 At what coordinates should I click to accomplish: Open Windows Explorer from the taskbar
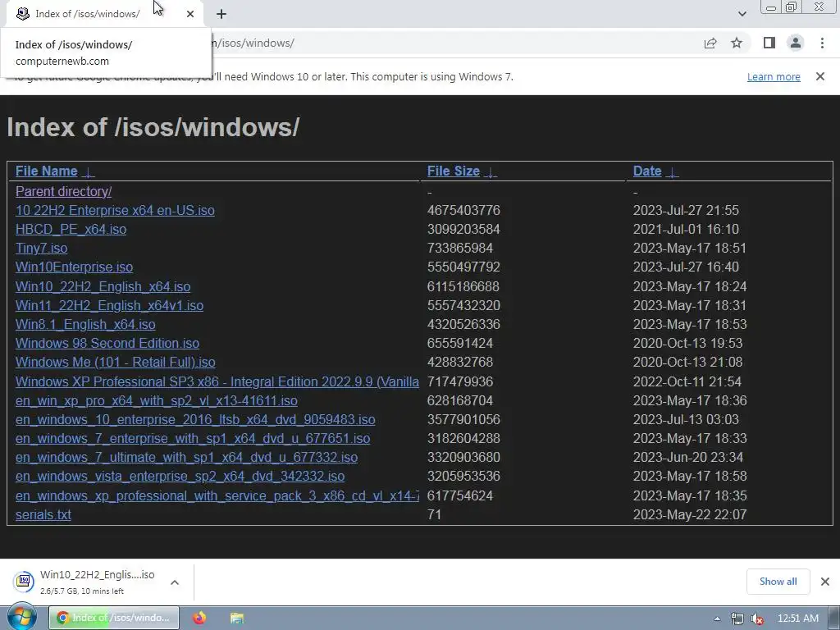tap(237, 618)
